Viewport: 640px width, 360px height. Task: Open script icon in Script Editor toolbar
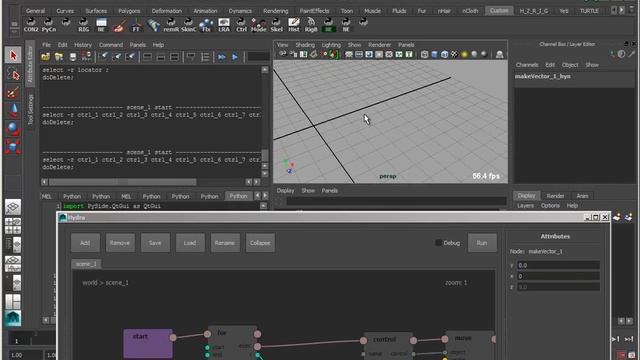coord(45,57)
